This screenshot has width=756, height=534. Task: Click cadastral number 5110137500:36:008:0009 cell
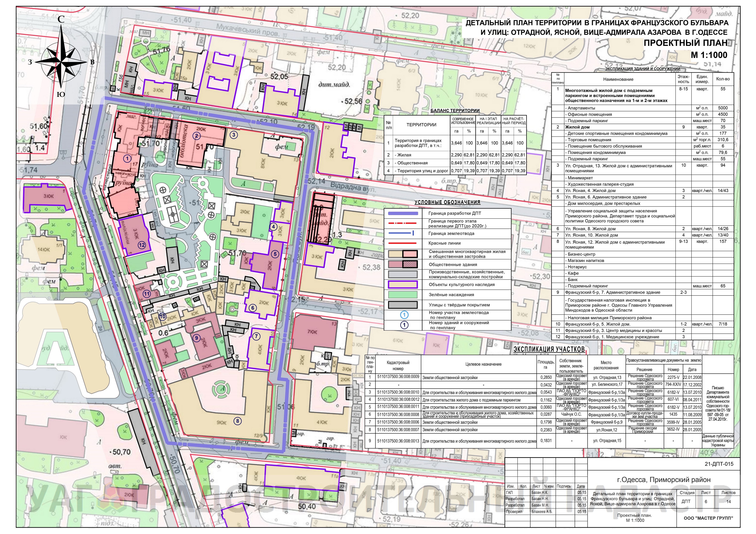(x=398, y=377)
